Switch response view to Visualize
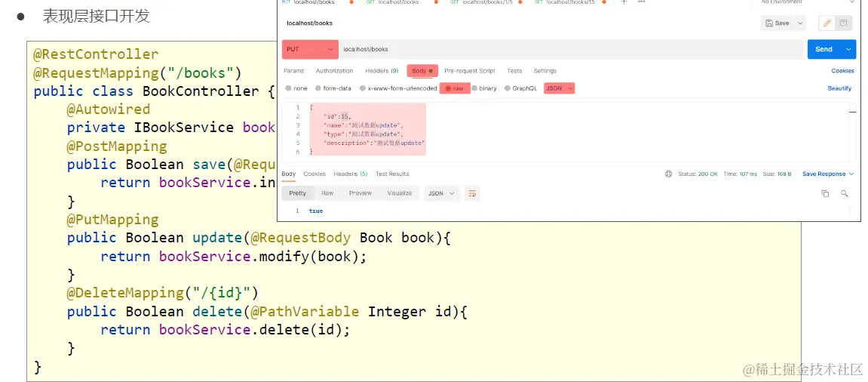The height and width of the screenshot is (382, 868). [x=400, y=193]
